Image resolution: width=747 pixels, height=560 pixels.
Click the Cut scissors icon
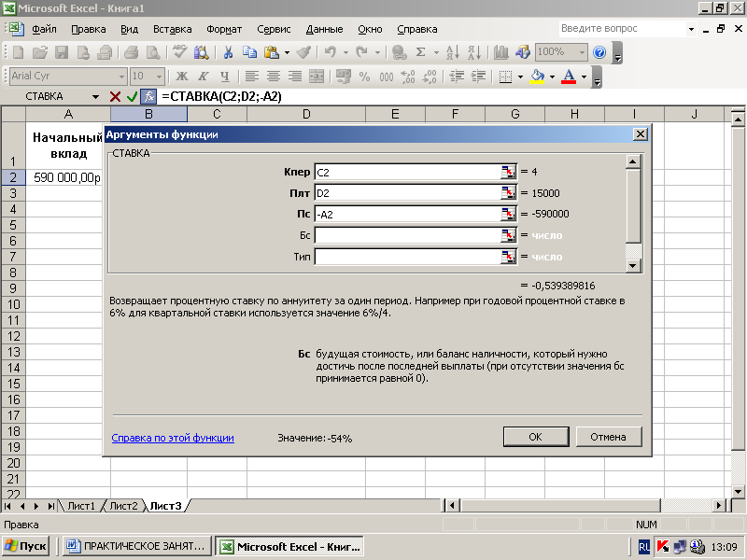[228, 52]
